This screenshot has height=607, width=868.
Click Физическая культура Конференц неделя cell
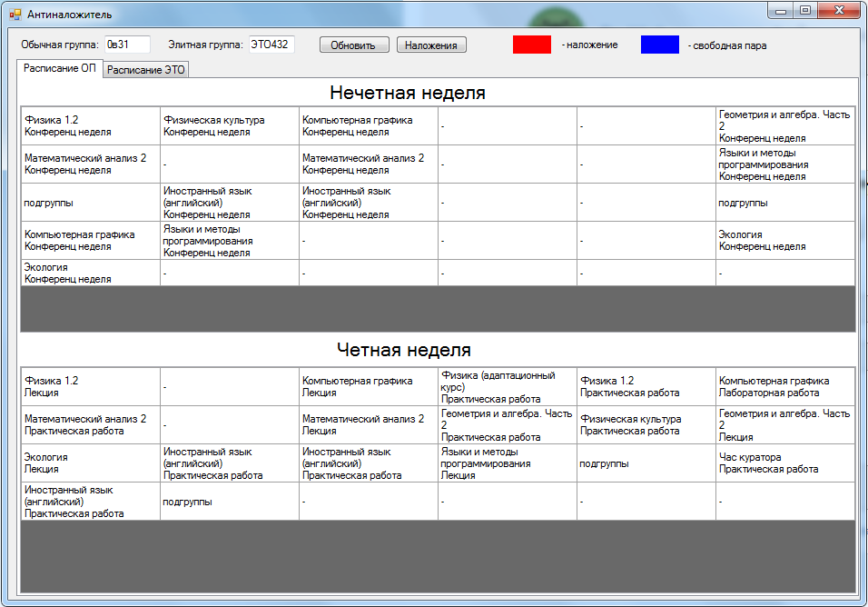(229, 125)
